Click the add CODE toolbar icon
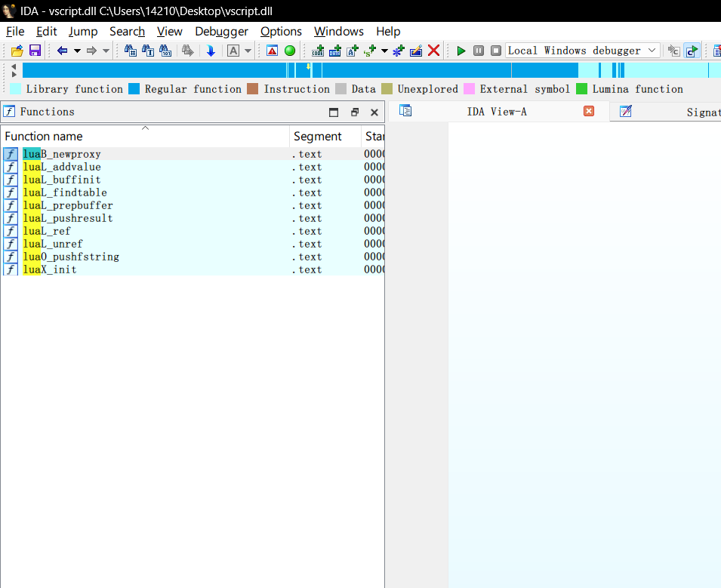721x588 pixels. coord(318,51)
